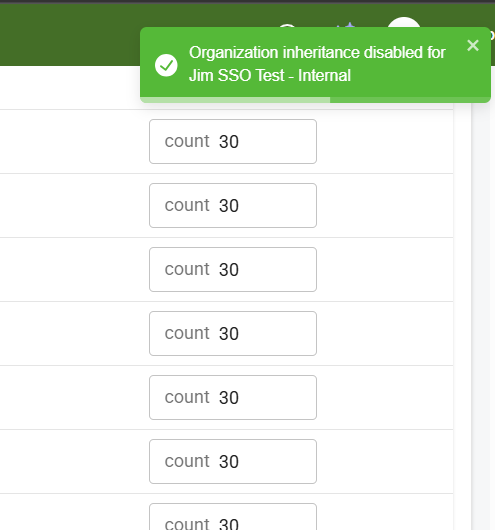
Task: Focus the fourth count field from top
Action: [x=233, y=333]
